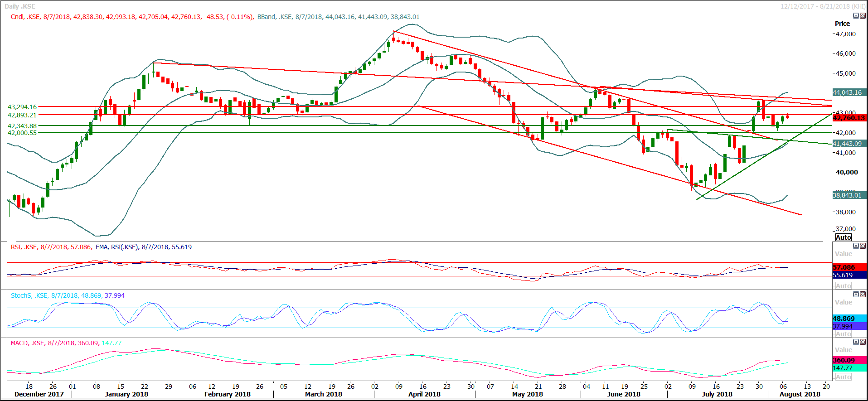Click the July 2018 month label
The image size is (868, 401).
(x=717, y=394)
